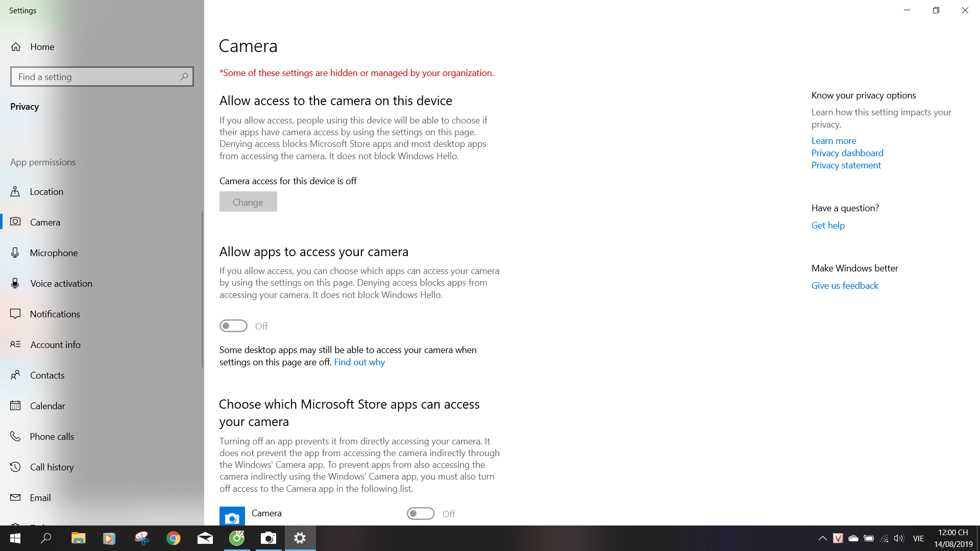
Task: Click Change button for camera access
Action: [248, 201]
